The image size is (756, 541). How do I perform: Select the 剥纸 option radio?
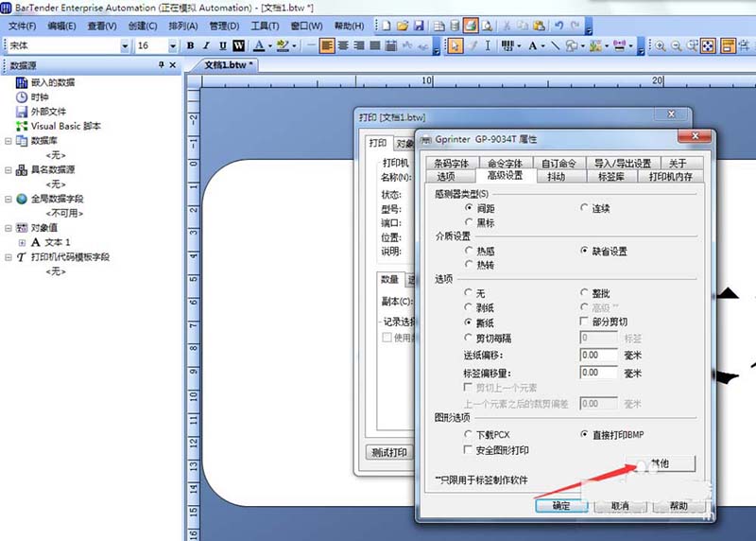(x=468, y=307)
